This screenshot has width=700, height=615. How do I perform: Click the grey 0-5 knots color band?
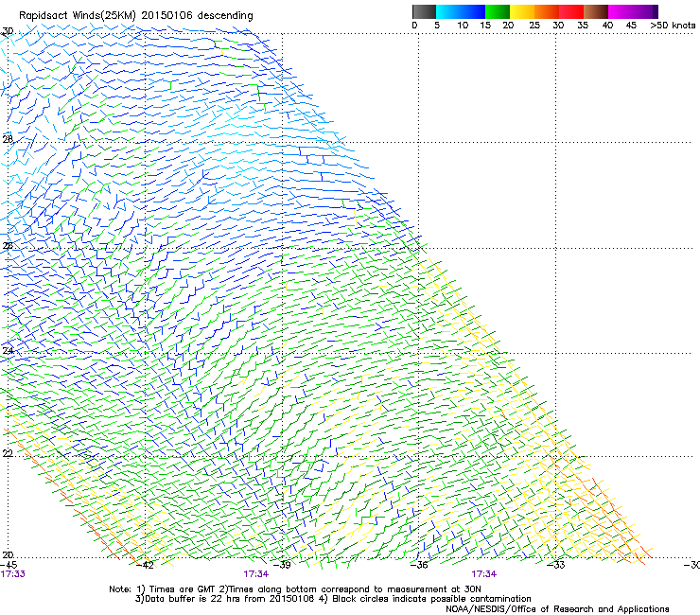(x=424, y=11)
